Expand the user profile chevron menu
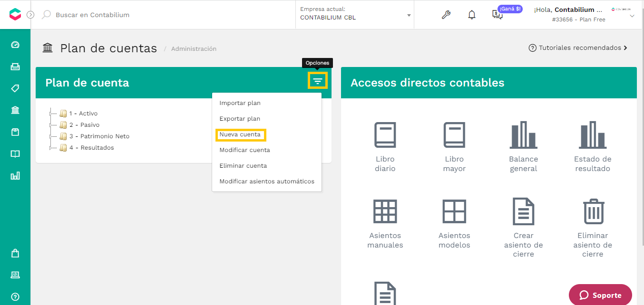 click(632, 16)
